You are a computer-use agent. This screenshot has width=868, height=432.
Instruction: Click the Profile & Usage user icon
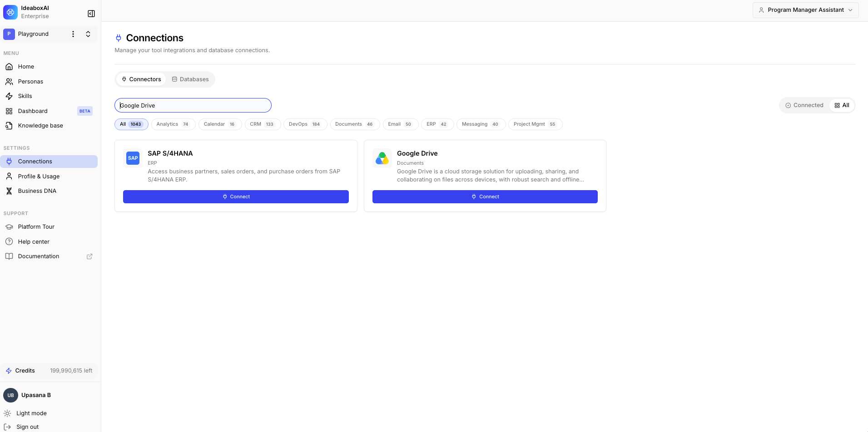point(9,177)
